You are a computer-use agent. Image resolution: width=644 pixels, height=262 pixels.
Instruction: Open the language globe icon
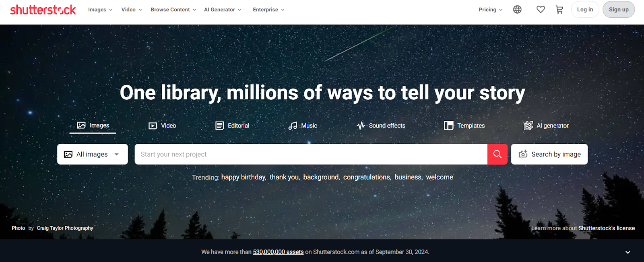coord(517,10)
